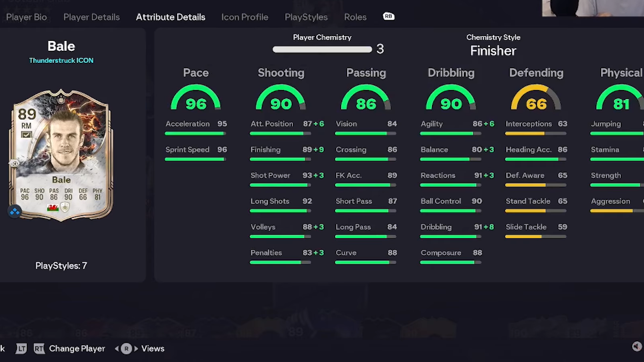Click the Shot Power attribute label
The width and height of the screenshot is (644, 362).
coord(271,175)
